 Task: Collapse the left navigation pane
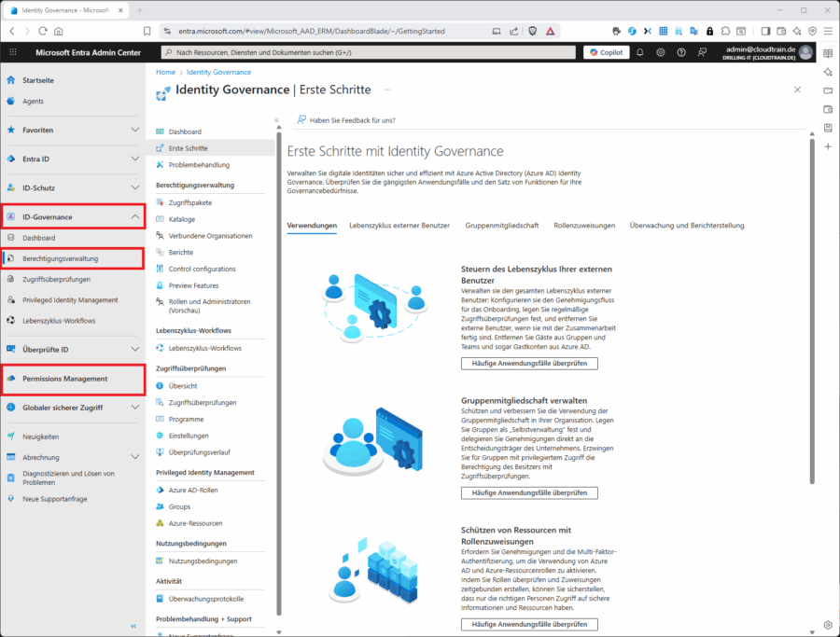(133, 626)
